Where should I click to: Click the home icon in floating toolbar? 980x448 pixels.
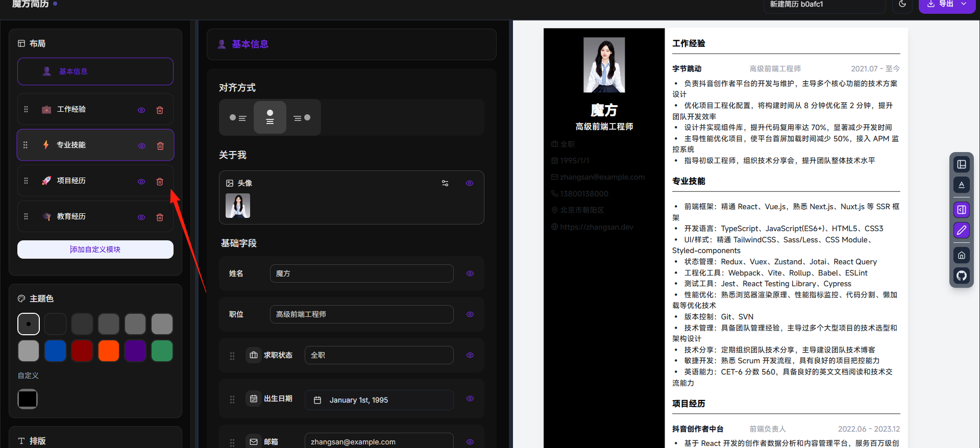[962, 255]
